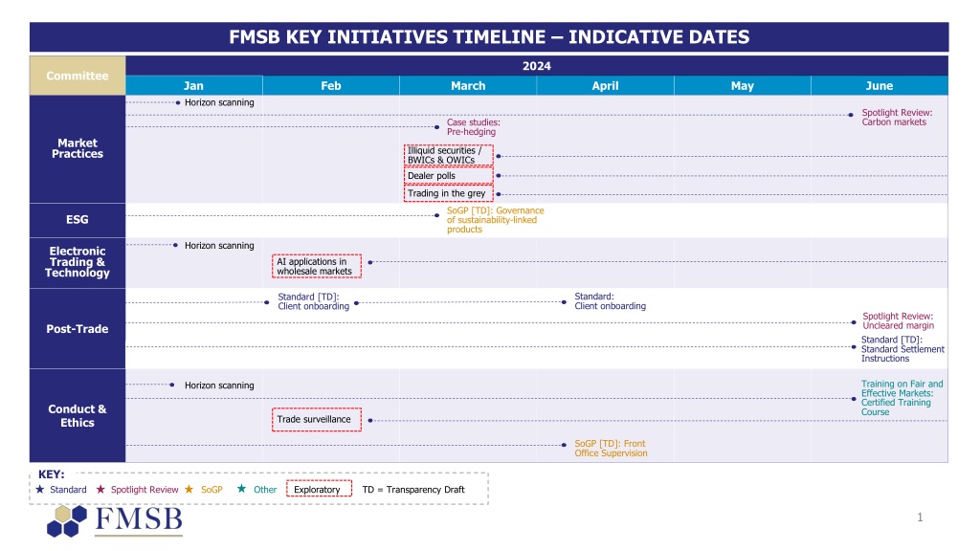Click the marker dot before Case studies: Pre-hedging
This screenshot has height=551, width=980.
[436, 127]
